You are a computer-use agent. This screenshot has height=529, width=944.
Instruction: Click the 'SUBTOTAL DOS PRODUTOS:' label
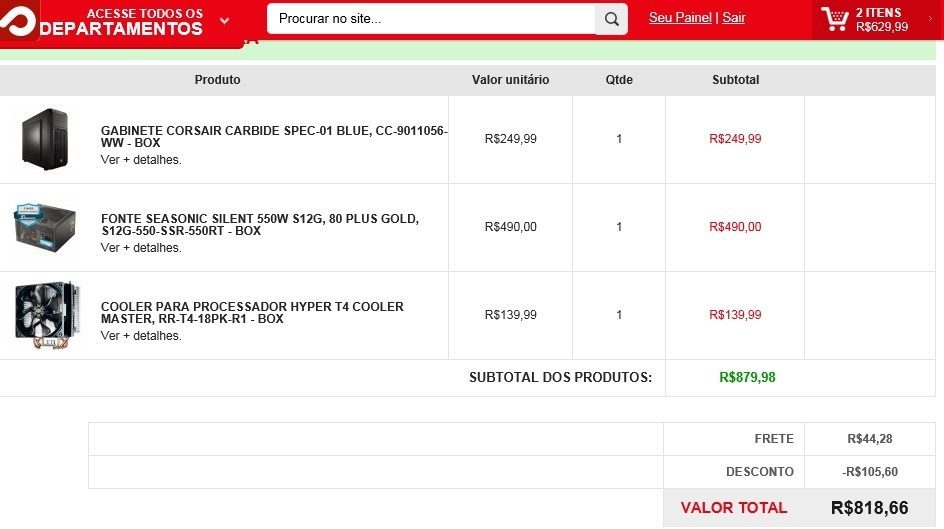pos(560,377)
